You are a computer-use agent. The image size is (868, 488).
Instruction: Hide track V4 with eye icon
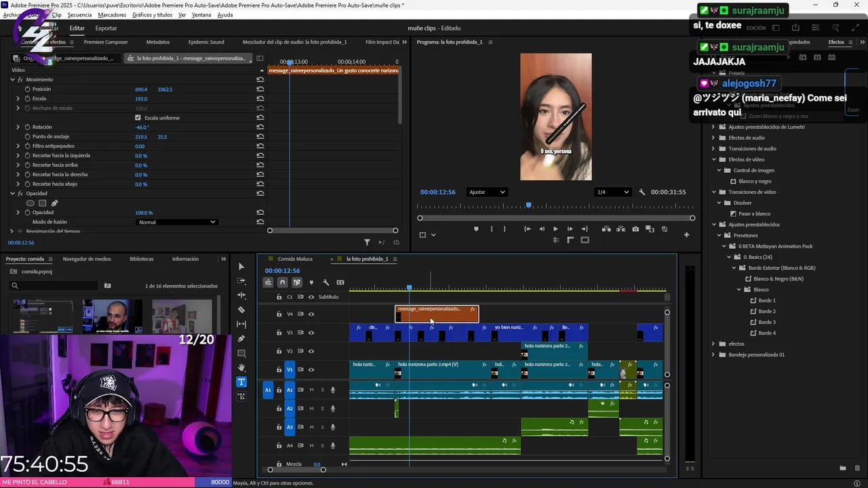pos(311,314)
